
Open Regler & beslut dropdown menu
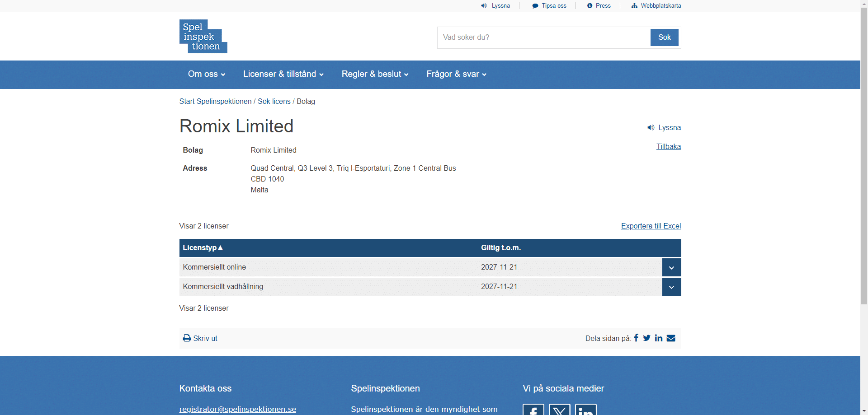point(375,74)
